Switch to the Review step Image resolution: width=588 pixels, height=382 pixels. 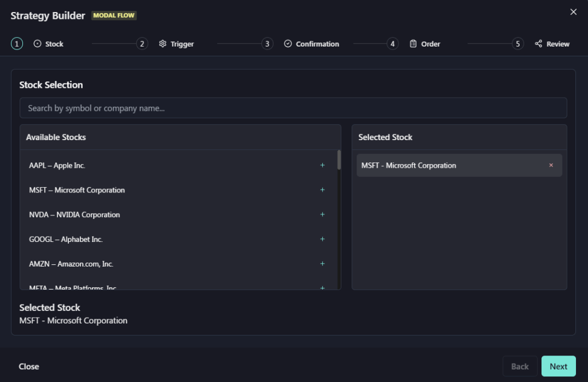(551, 44)
